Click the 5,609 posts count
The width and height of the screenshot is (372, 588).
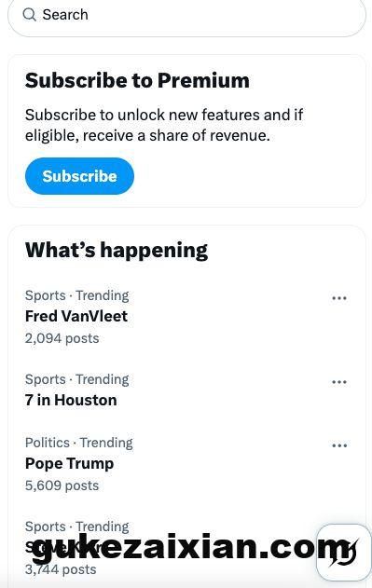coord(62,485)
